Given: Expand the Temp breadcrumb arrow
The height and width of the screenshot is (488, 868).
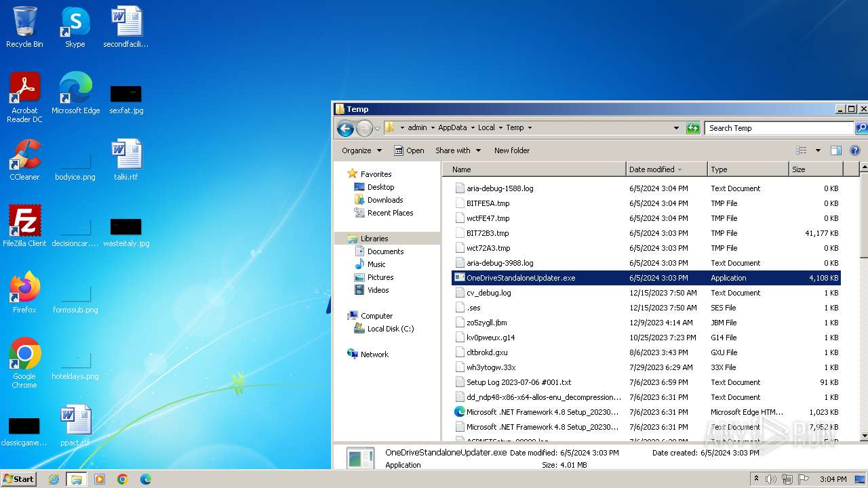Looking at the screenshot, I should coord(530,127).
